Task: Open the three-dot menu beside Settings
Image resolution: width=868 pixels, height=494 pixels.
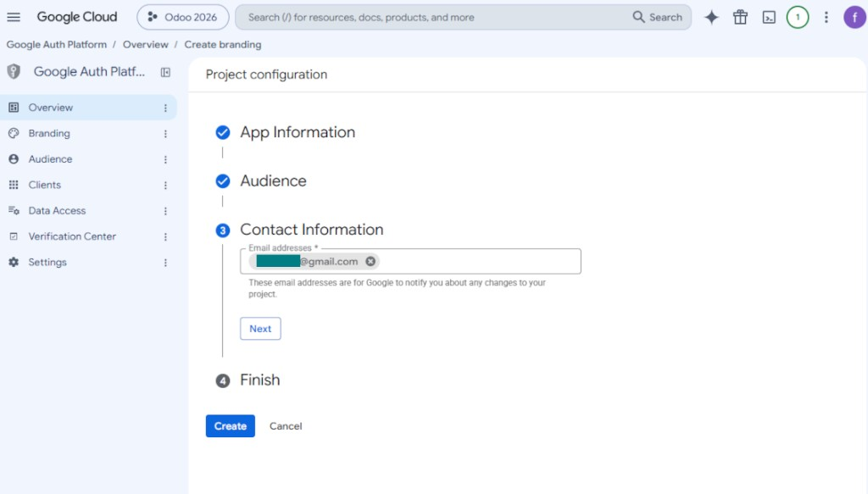Action: point(165,262)
